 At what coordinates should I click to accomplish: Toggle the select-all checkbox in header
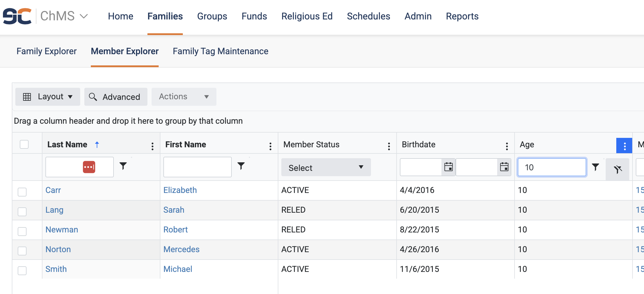pyautogui.click(x=24, y=144)
